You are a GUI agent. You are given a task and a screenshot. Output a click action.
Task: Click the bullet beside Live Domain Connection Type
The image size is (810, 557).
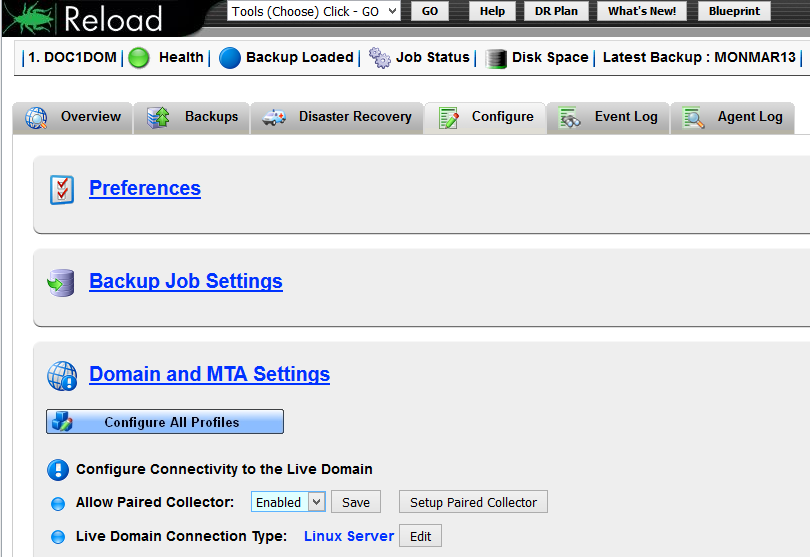(58, 537)
